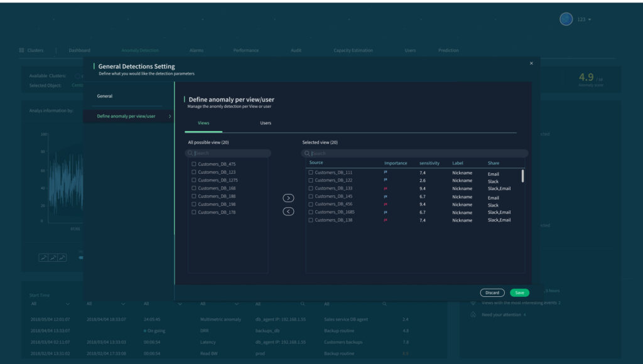Select the Customers_DB_122 checkbox in selected views
643x364 pixels.
click(311, 180)
